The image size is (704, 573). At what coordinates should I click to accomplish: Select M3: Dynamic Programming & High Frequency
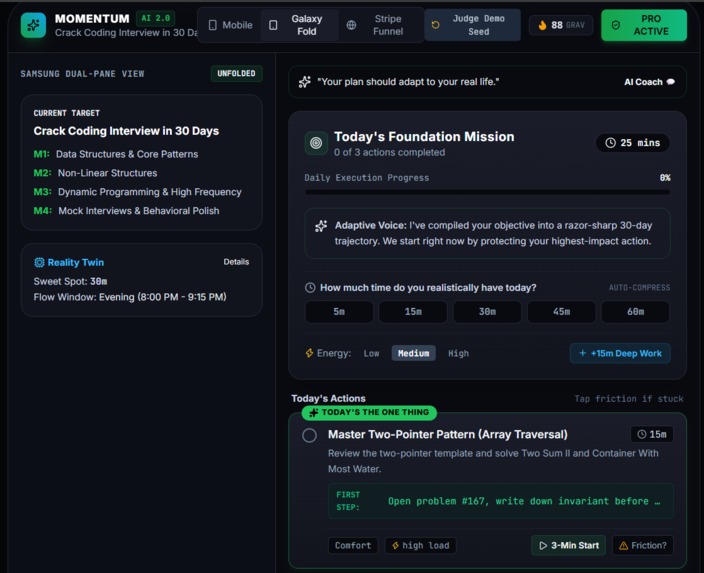tap(137, 192)
